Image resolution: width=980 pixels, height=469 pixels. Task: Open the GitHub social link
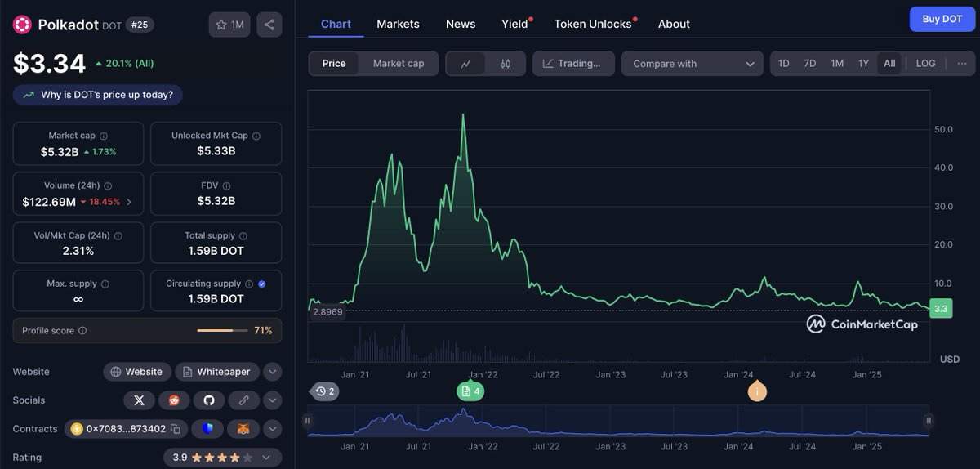[208, 400]
